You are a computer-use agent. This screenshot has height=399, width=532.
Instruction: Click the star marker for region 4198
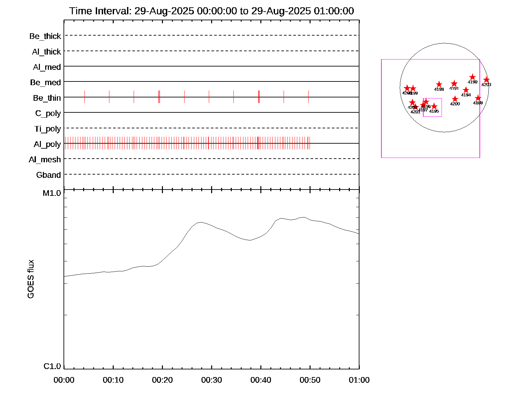(x=439, y=84)
